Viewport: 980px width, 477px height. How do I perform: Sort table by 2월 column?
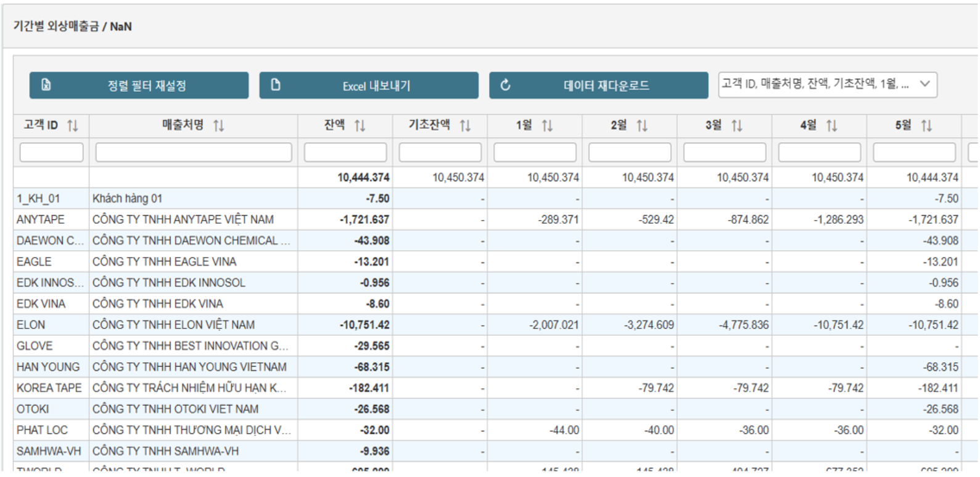click(x=642, y=126)
